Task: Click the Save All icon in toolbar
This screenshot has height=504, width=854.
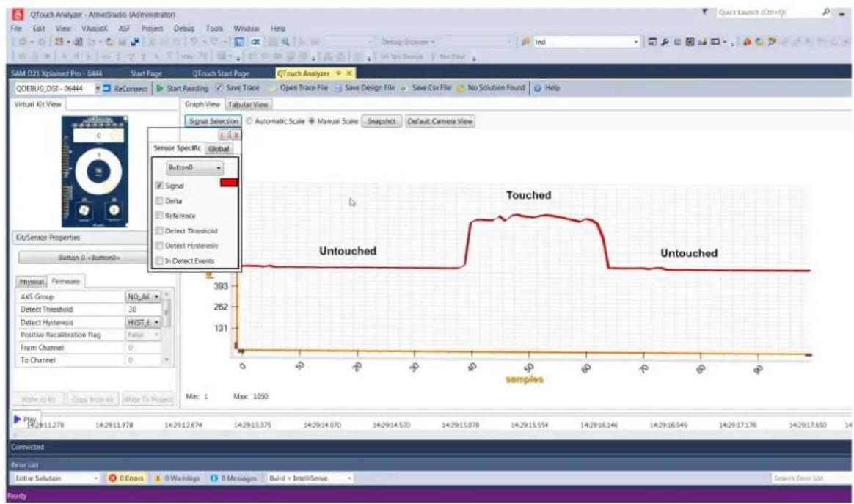Action: coord(134,42)
